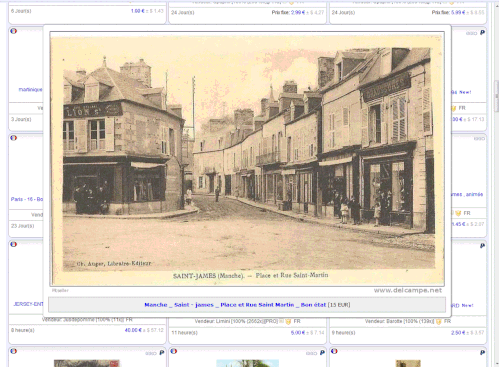Viewport: 499px width, 367px height.
Task: Click shield icon next to vendor Barotte
Action: (x=439, y=321)
